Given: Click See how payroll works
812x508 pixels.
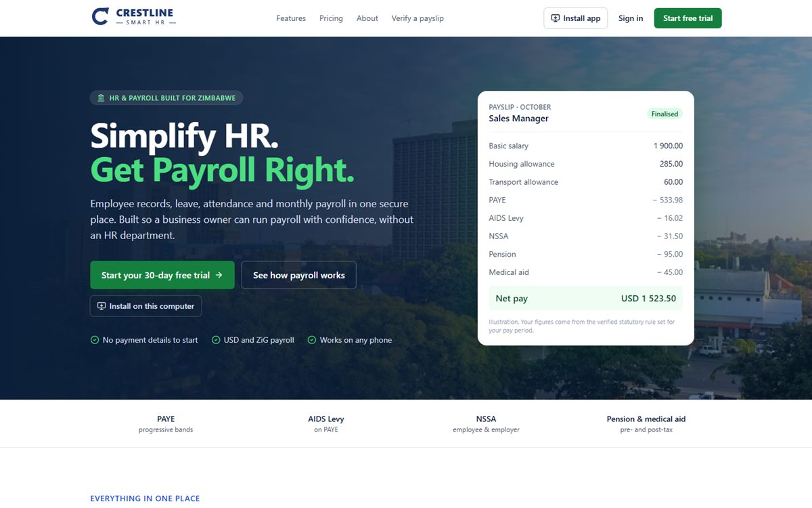Looking at the screenshot, I should [x=299, y=275].
